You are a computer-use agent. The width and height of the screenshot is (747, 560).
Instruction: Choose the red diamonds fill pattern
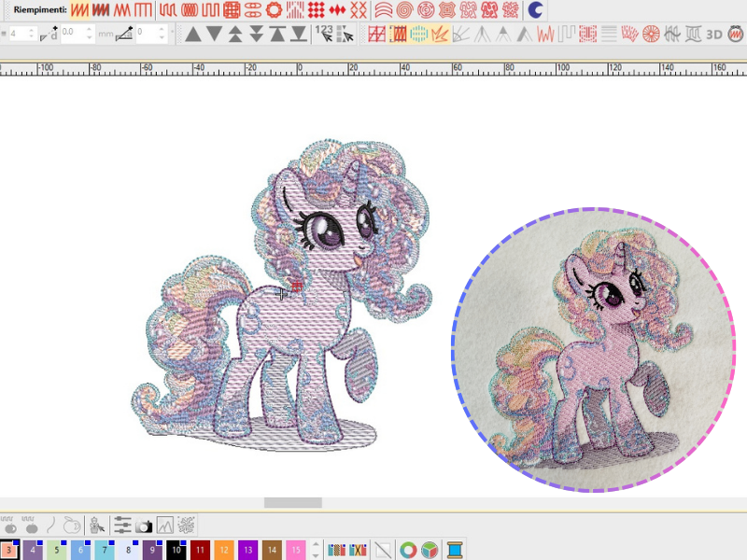pyautogui.click(x=337, y=9)
